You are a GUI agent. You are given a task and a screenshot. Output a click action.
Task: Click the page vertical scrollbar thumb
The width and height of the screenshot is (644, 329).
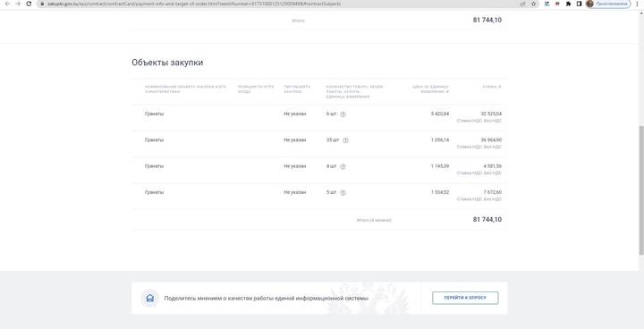(641, 191)
